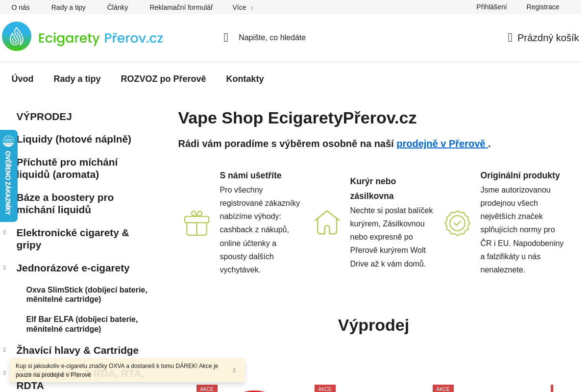Viewport: 588px width, 392px height.
Task: Open Báze a boostery category
Action: point(65,203)
